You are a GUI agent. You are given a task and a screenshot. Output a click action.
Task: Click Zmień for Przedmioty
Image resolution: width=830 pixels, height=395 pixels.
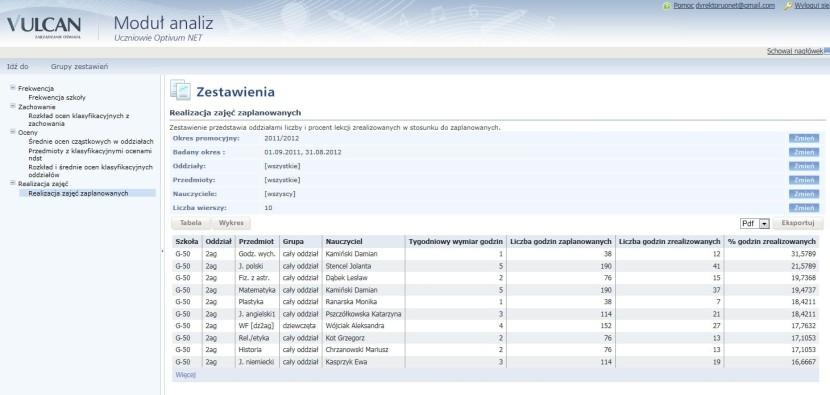coord(804,180)
